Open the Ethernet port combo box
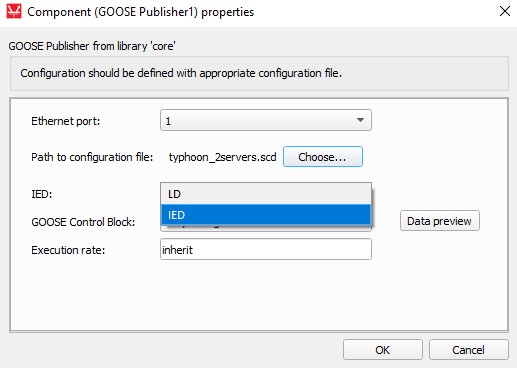Screen dimensions: 517x368 [x=266, y=120]
